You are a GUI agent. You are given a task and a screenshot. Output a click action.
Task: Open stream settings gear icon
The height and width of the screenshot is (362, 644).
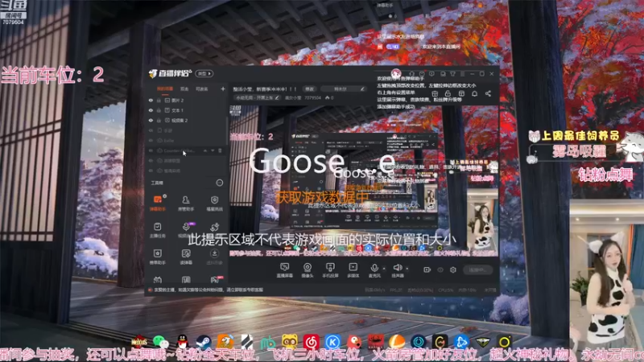(453, 269)
